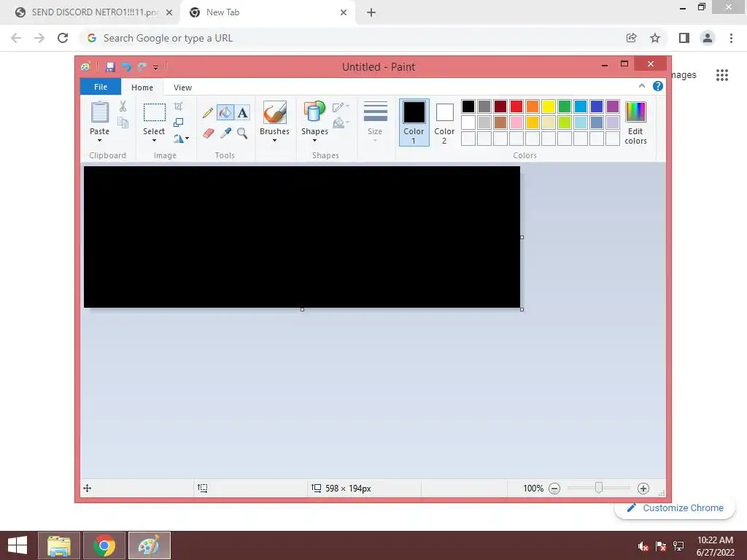Image resolution: width=747 pixels, height=560 pixels.
Task: Open the Shape fill dropdown
Action: pyautogui.click(x=341, y=123)
